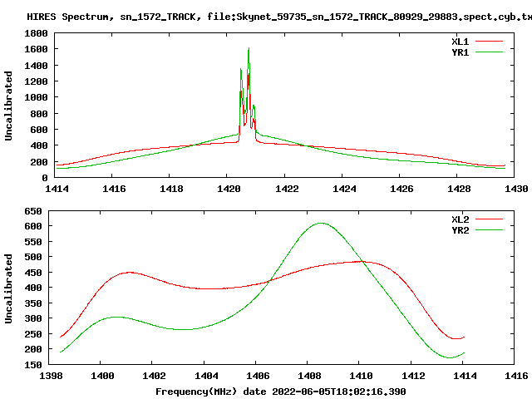Image resolution: width=532 pixels, height=399 pixels.
Task: Click the 1600 y-axis label in top plot
Action: point(36,49)
